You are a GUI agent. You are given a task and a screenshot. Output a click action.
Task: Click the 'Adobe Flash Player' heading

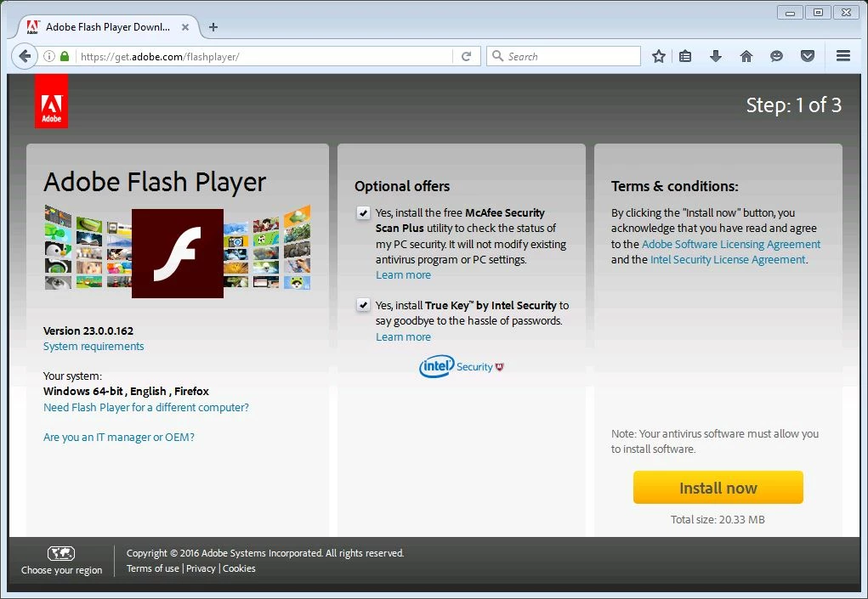(x=155, y=182)
